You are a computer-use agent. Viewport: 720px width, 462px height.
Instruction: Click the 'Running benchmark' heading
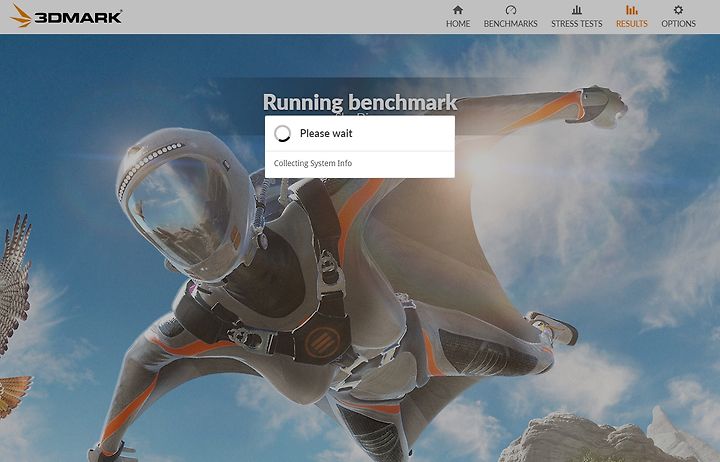tap(360, 102)
